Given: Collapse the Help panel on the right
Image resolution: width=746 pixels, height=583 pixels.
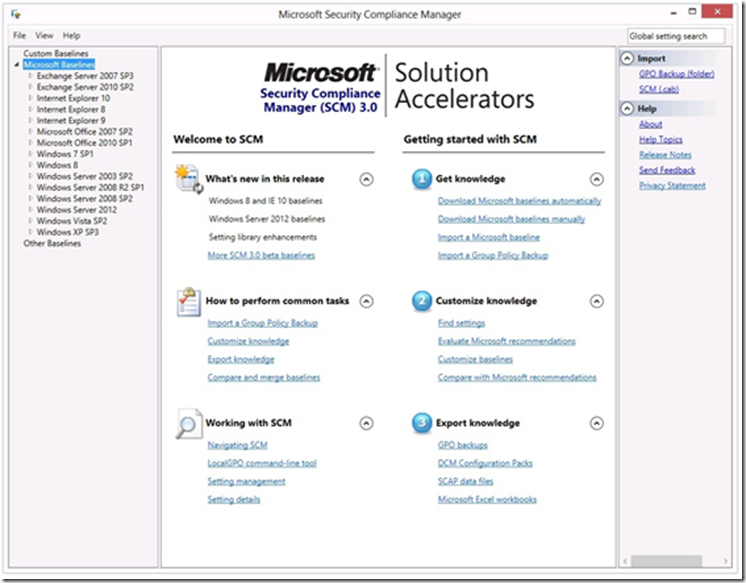Looking at the screenshot, I should click(627, 109).
